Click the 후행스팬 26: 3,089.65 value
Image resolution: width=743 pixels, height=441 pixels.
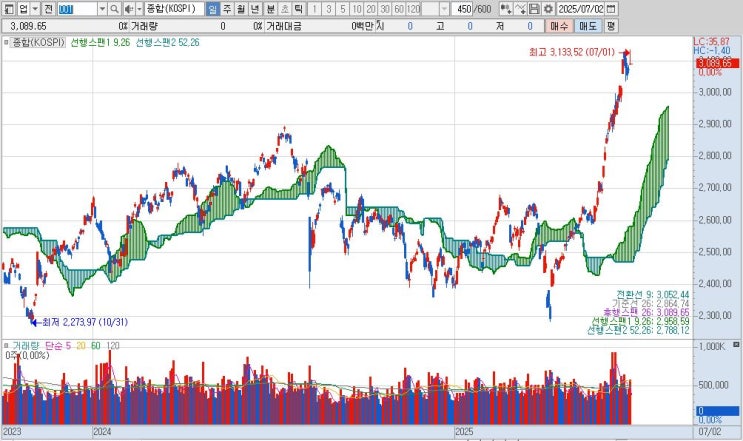[x=646, y=313]
